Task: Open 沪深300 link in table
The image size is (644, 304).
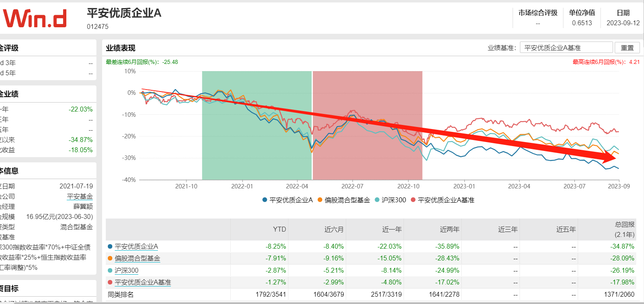Action: (x=127, y=271)
